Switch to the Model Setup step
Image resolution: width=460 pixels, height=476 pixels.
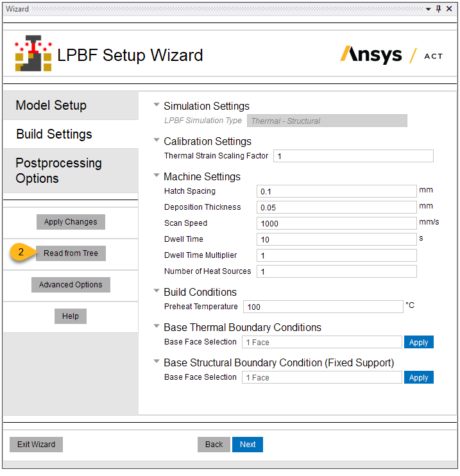click(71, 105)
